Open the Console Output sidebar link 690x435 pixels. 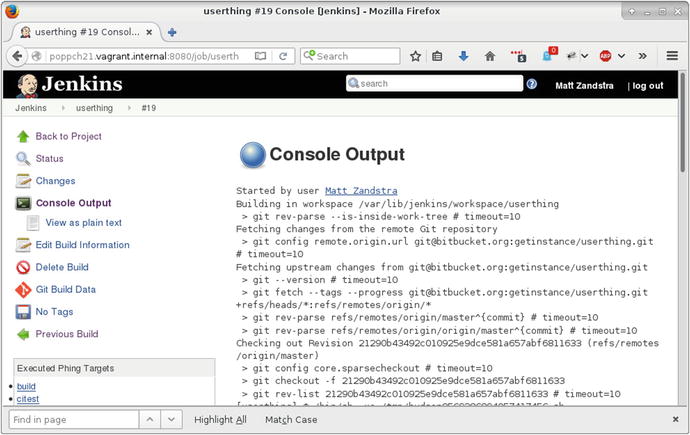73,203
